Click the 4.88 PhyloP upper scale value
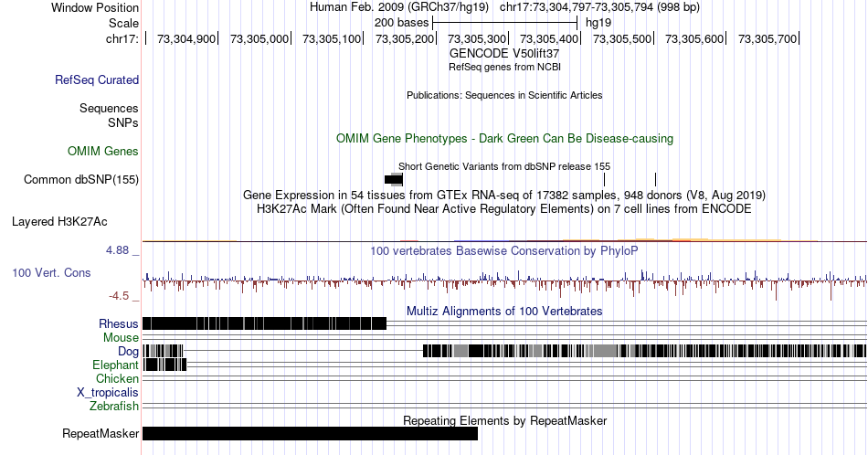 [x=117, y=250]
